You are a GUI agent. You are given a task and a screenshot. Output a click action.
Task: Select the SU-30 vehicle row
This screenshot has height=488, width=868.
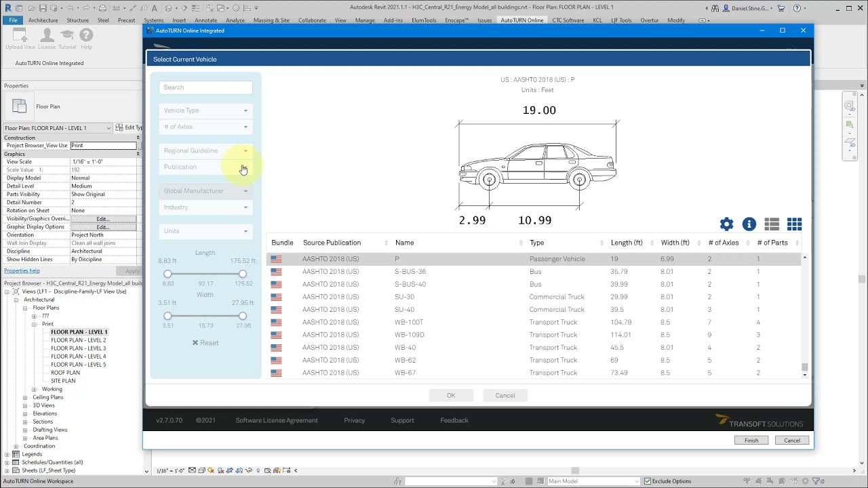click(x=534, y=297)
